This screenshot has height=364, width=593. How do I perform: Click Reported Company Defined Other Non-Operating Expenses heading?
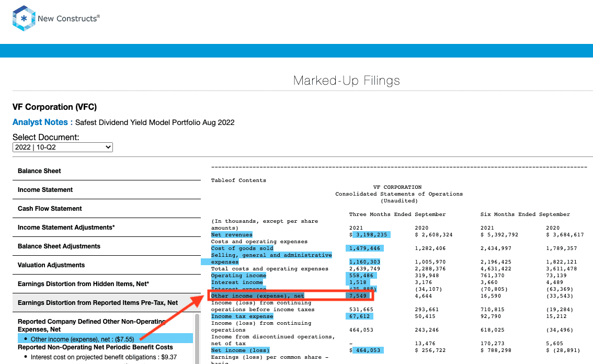pos(92,325)
